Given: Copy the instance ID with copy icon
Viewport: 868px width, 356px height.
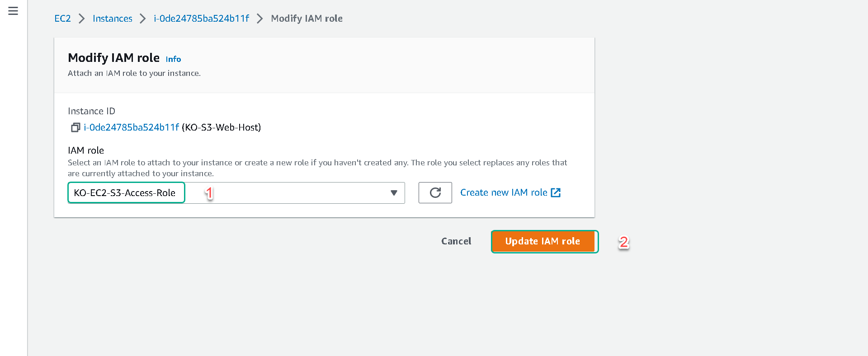Looking at the screenshot, I should coord(75,128).
